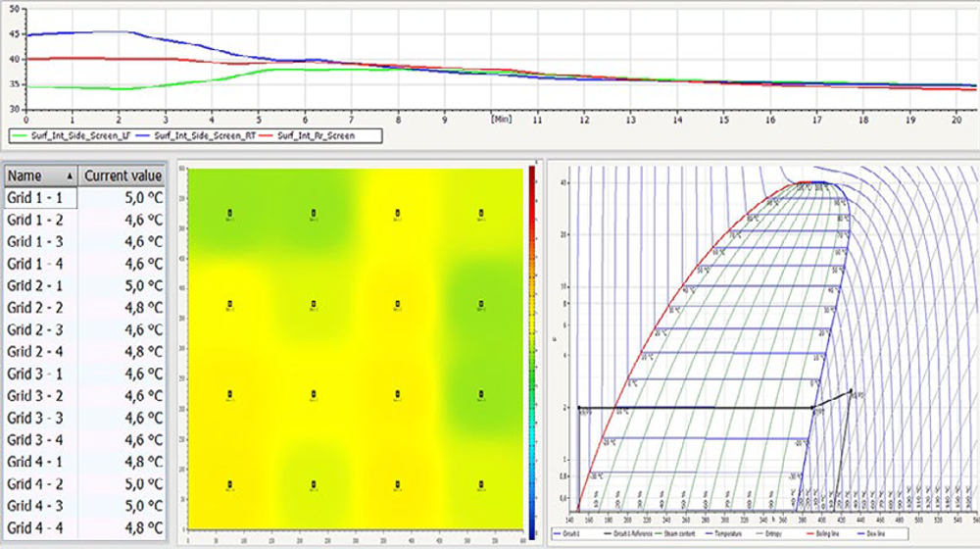Click the Temperature legend entry in the diagram

[x=723, y=534]
